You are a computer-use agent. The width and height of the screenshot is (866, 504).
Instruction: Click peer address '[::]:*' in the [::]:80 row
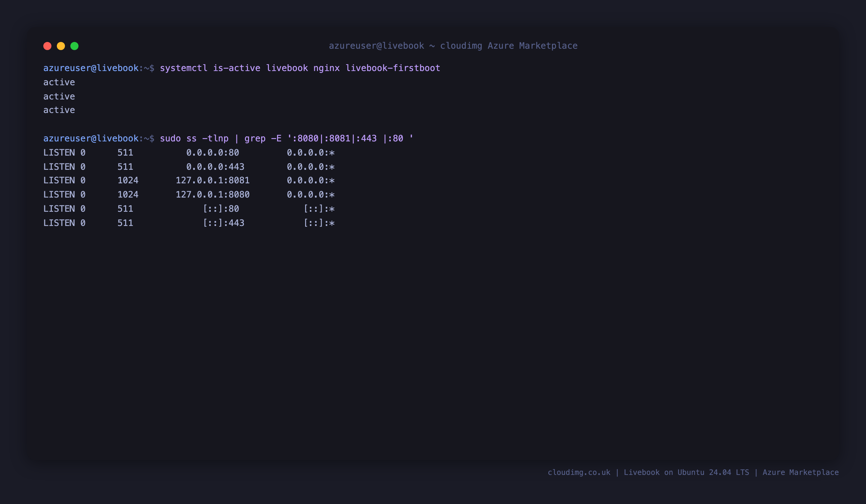click(319, 209)
